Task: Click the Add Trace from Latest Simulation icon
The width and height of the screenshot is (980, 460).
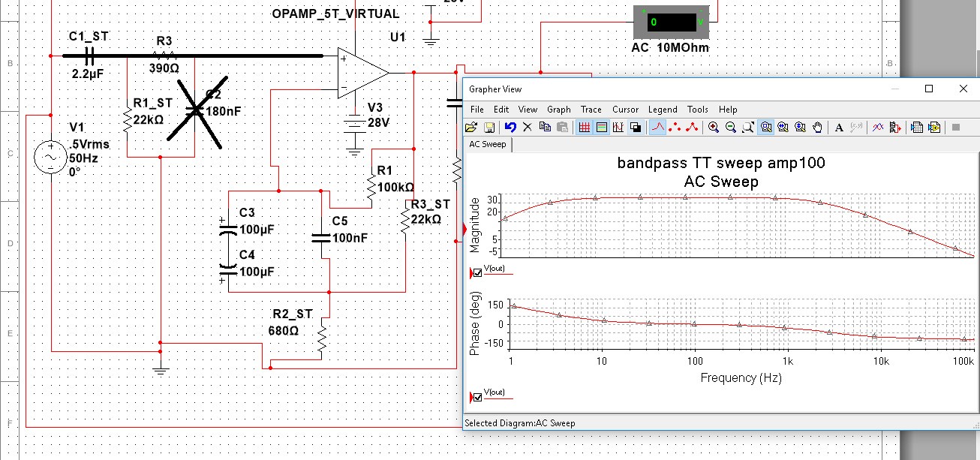Action: click(895, 128)
